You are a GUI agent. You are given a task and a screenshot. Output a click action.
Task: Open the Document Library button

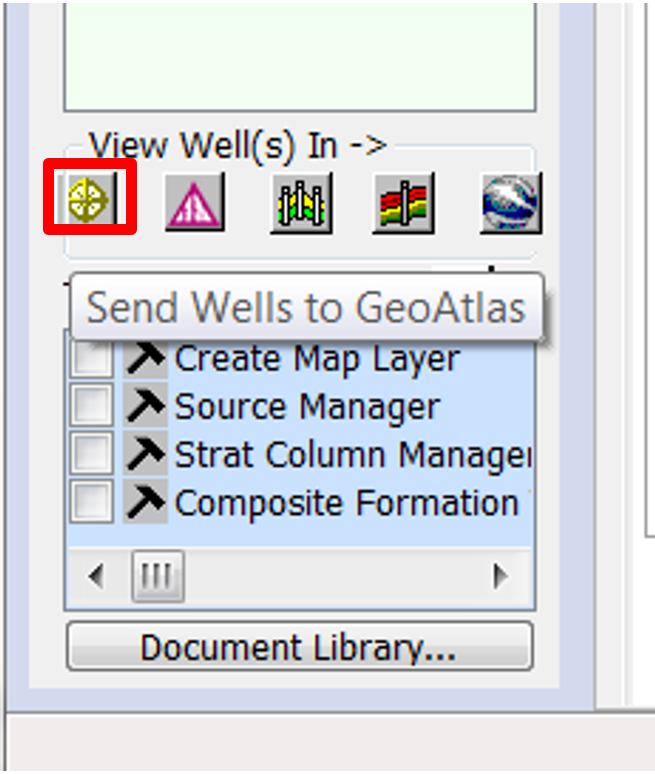click(300, 647)
